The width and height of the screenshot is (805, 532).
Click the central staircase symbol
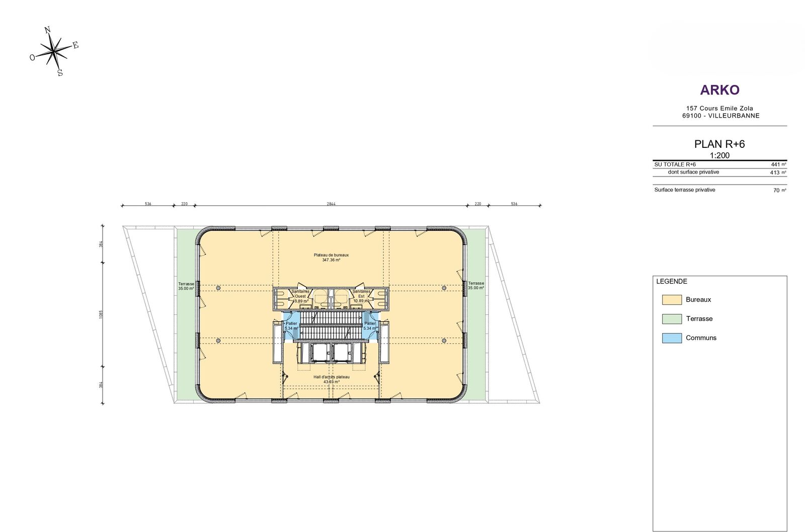coord(331,325)
